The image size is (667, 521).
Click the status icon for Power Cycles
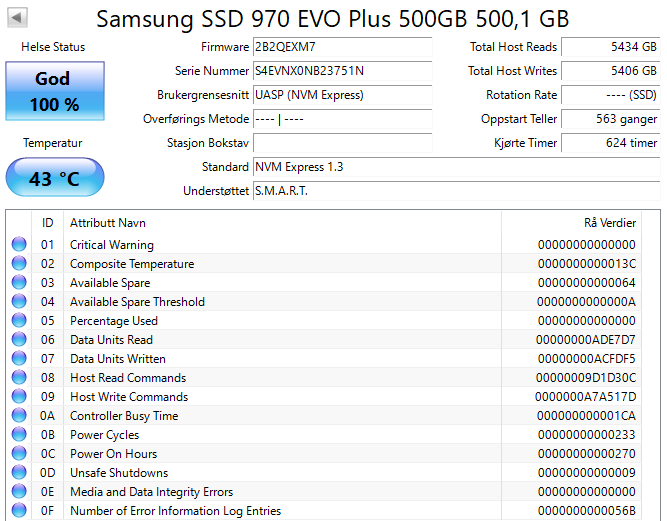(x=19, y=435)
